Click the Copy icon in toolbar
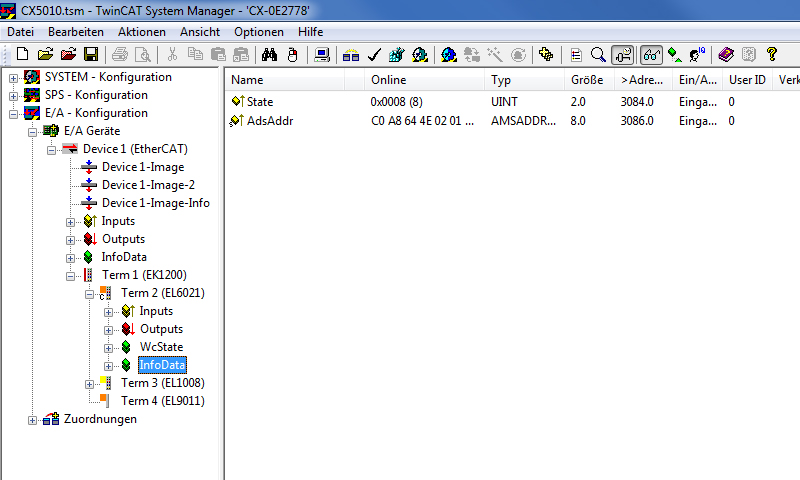 pos(195,54)
